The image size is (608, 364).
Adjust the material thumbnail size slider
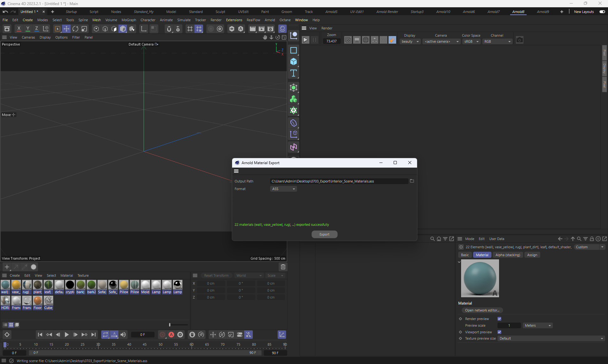pos(170,325)
